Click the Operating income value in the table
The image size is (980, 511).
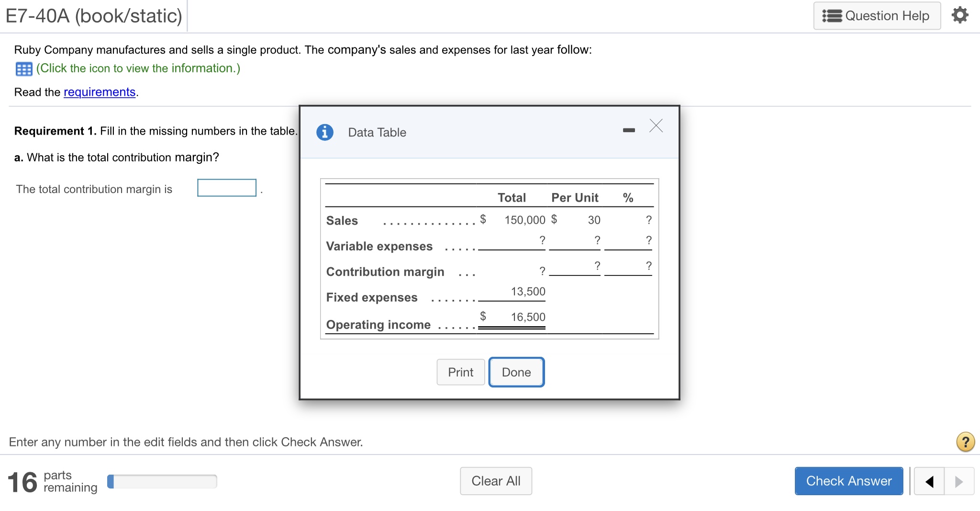[x=528, y=317]
